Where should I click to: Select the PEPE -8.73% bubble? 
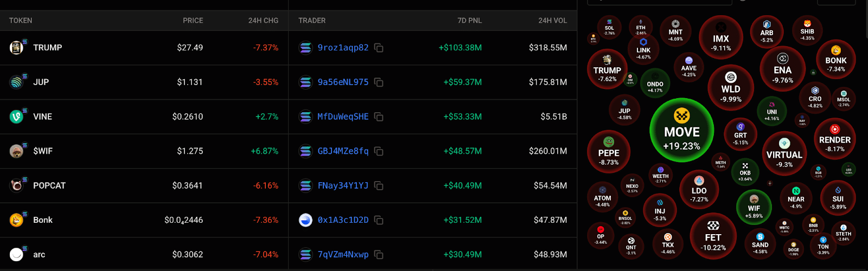coord(609,151)
